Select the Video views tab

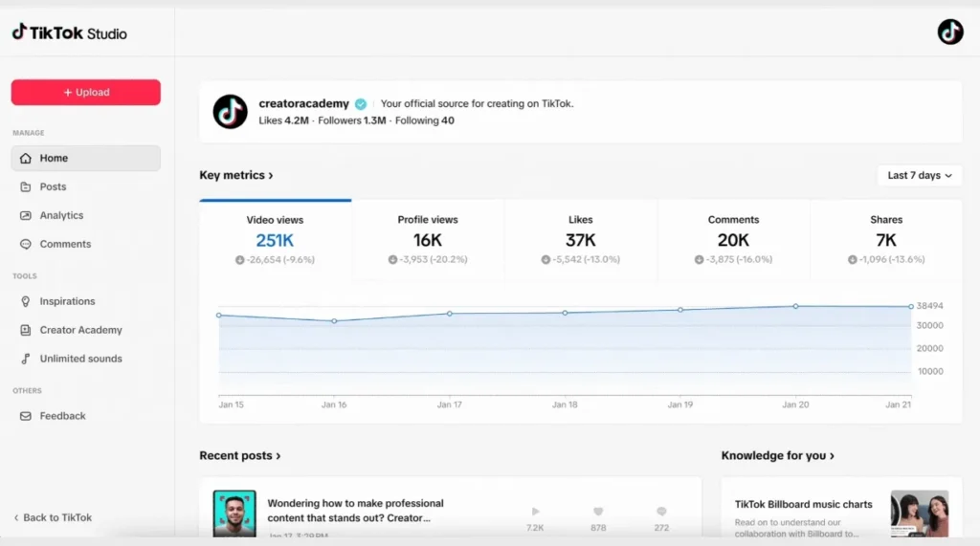pos(275,240)
